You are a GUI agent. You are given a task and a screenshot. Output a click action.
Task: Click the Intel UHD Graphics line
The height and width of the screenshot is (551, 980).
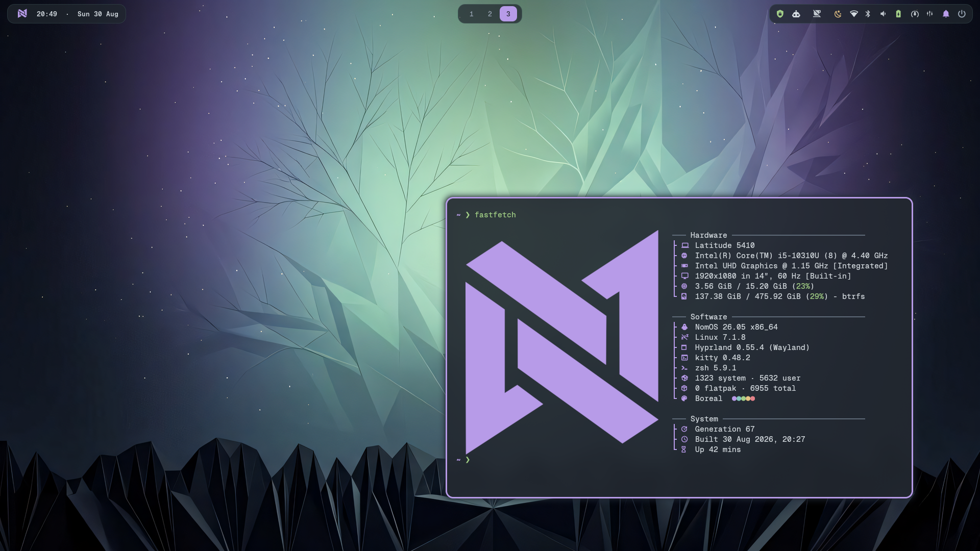coord(791,266)
